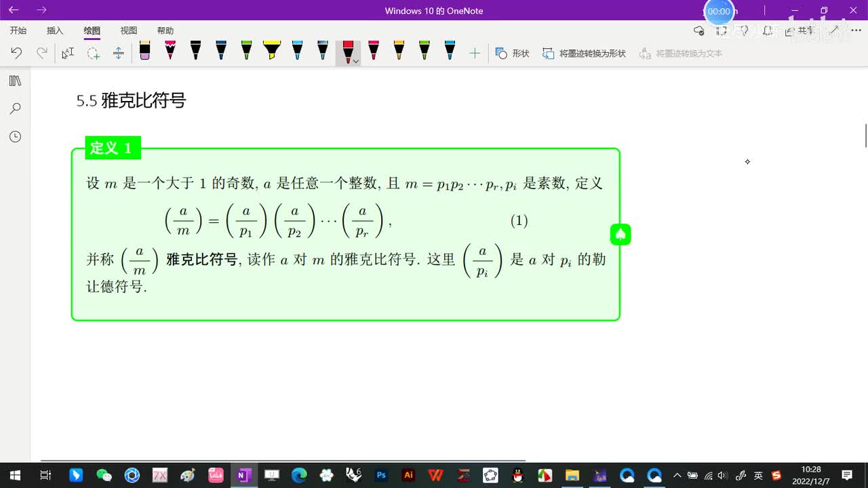Open the 帮助 tab
Image resolution: width=868 pixels, height=488 pixels.
point(165,30)
